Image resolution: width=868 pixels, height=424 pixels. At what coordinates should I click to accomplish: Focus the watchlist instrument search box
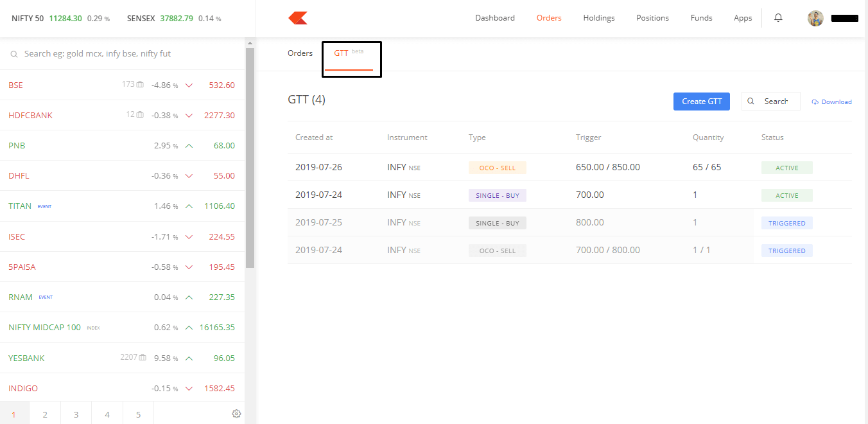[x=122, y=54]
